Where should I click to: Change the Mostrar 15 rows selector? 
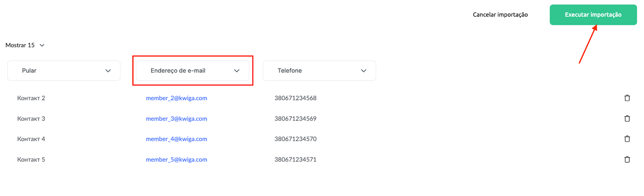[x=25, y=45]
